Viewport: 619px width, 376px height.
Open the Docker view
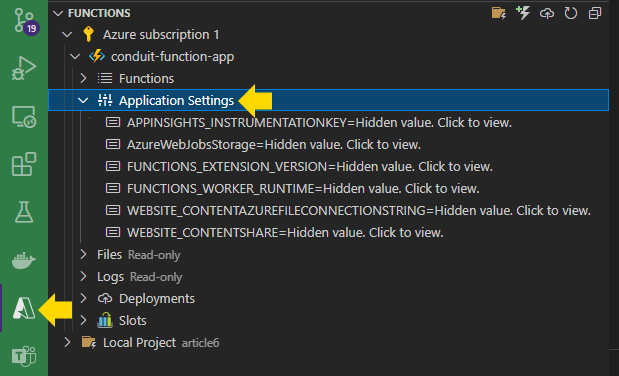(24, 260)
